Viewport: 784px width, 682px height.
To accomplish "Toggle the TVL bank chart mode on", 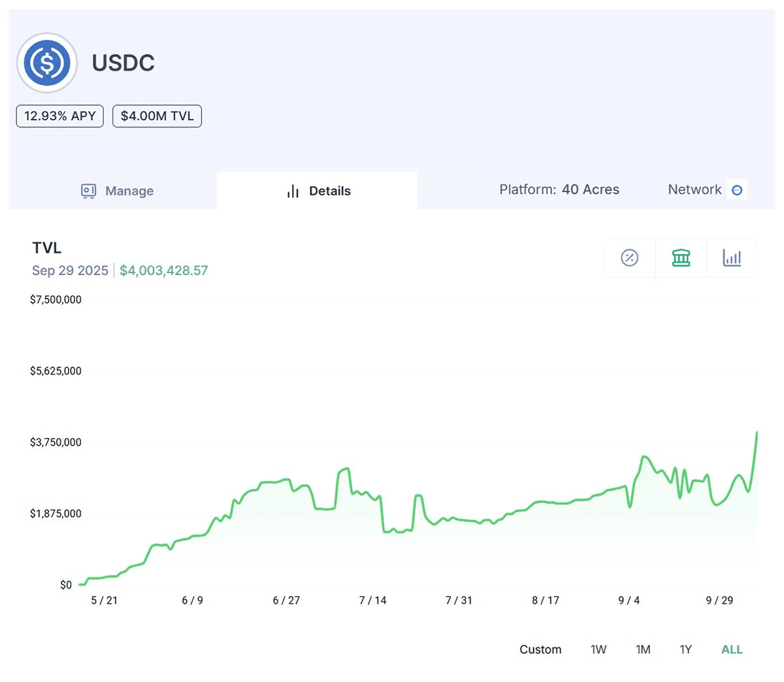I will point(681,257).
